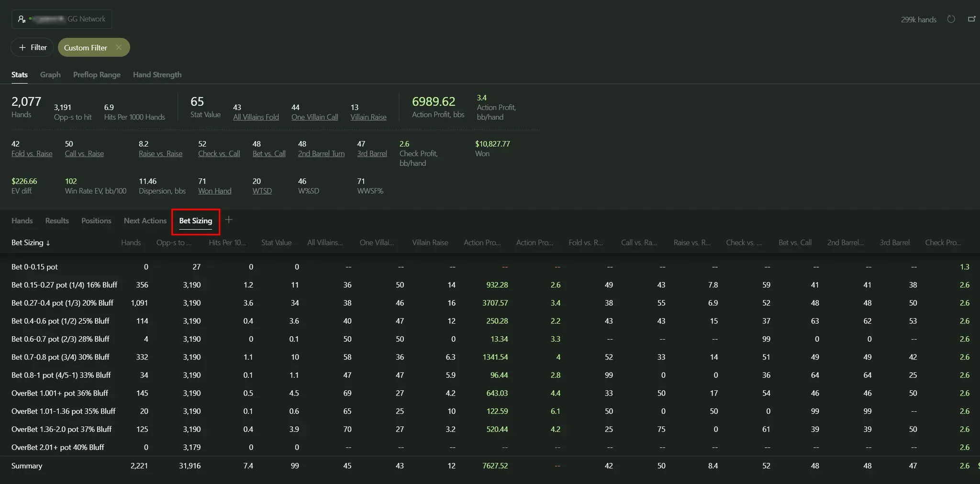Add a new table tab with plus icon
The height and width of the screenshot is (484, 980).
coord(229,220)
